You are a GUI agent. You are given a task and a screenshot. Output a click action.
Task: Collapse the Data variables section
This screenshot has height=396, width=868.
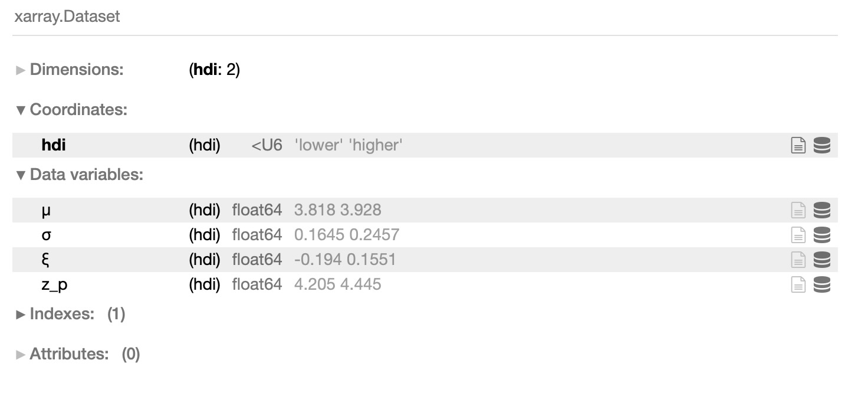click(80, 175)
